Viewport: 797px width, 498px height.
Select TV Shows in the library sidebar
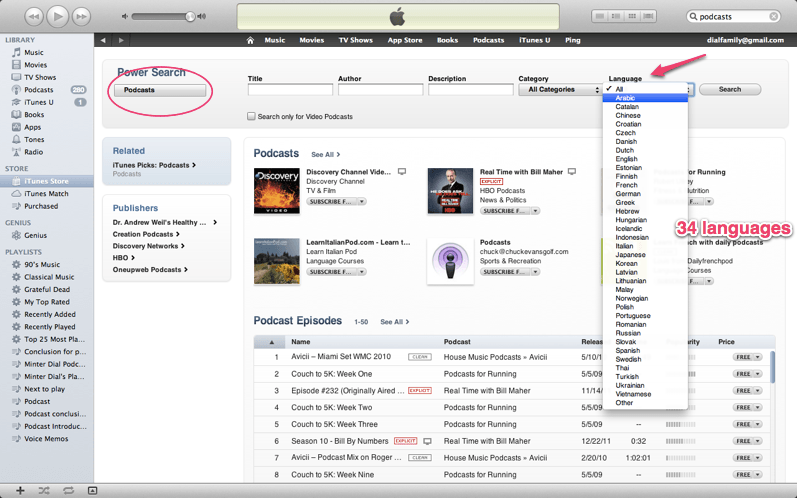40,77
